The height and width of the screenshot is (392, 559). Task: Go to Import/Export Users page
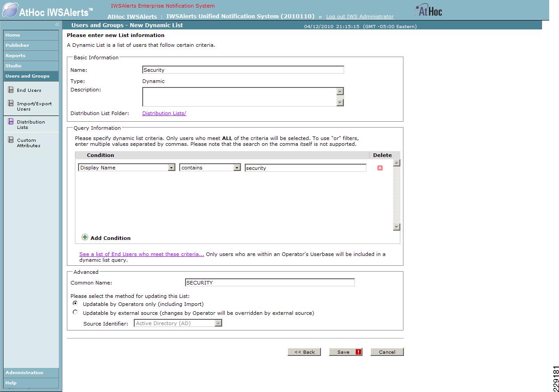pyautogui.click(x=34, y=106)
